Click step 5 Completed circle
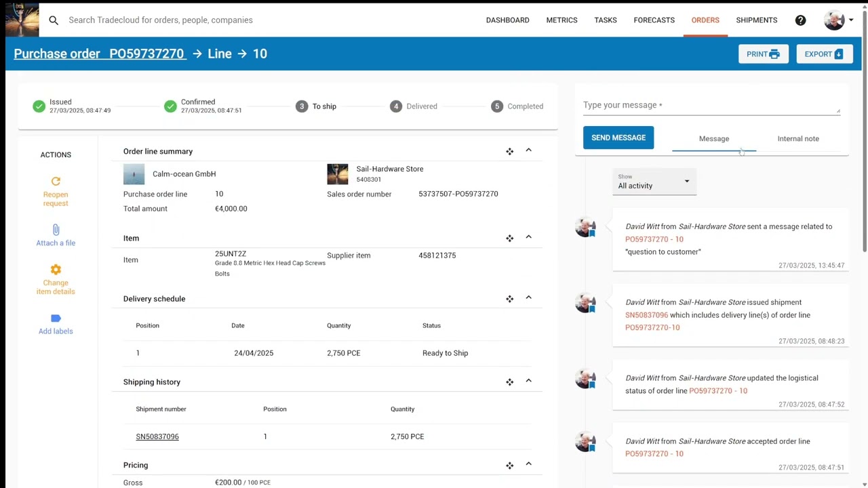The height and width of the screenshot is (488, 868). point(497,106)
